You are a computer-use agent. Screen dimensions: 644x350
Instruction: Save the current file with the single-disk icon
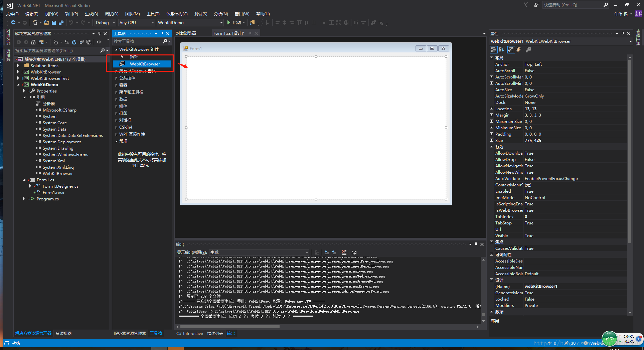point(54,23)
